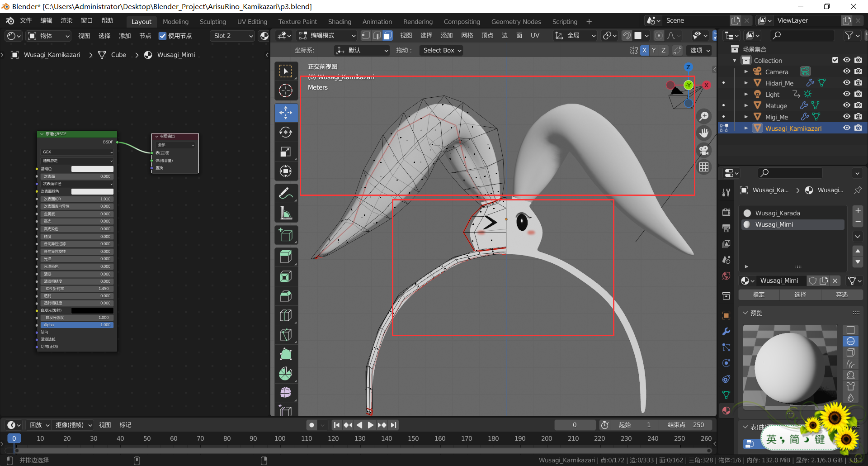The width and height of the screenshot is (868, 466).
Task: Enable vertex select mode
Action: (x=366, y=36)
